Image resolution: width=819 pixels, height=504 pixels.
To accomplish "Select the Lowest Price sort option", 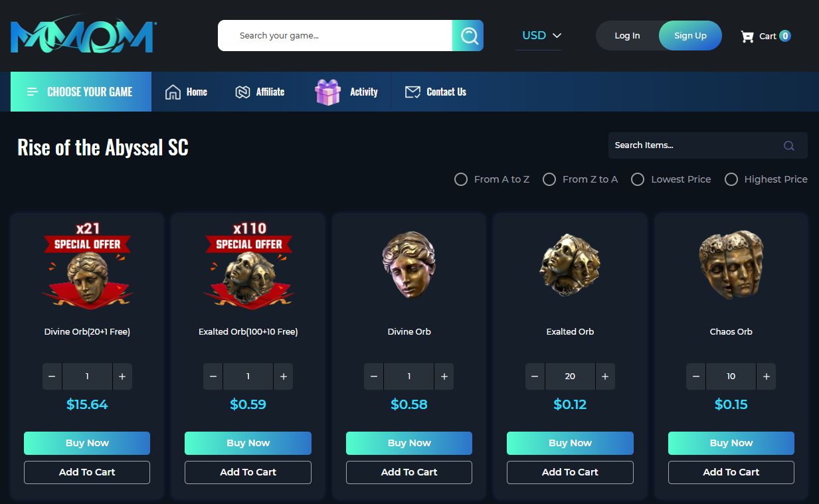I will point(671,179).
